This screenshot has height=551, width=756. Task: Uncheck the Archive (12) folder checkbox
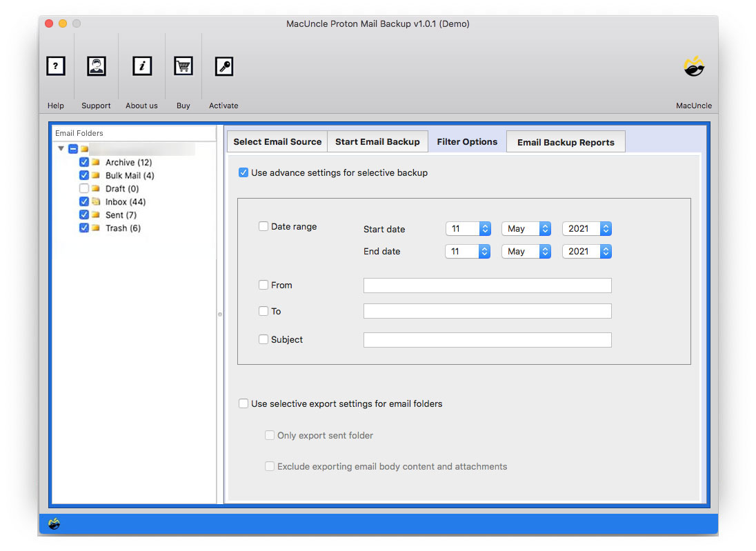(84, 162)
